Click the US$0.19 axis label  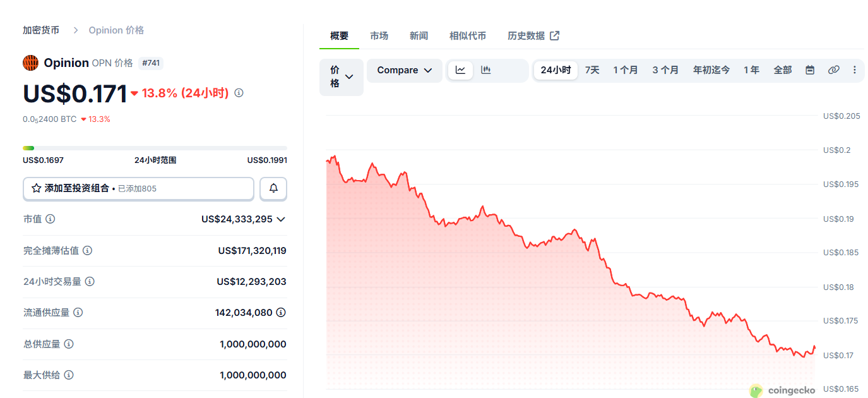(839, 219)
